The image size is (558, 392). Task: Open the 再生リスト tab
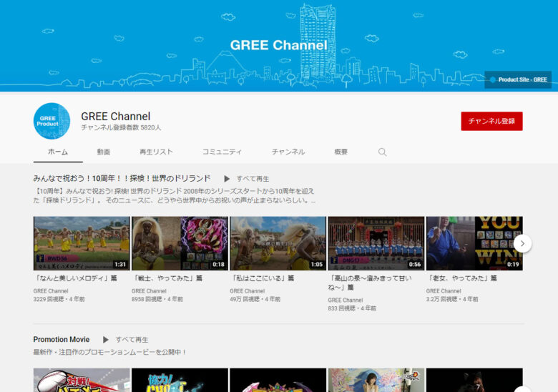point(156,152)
